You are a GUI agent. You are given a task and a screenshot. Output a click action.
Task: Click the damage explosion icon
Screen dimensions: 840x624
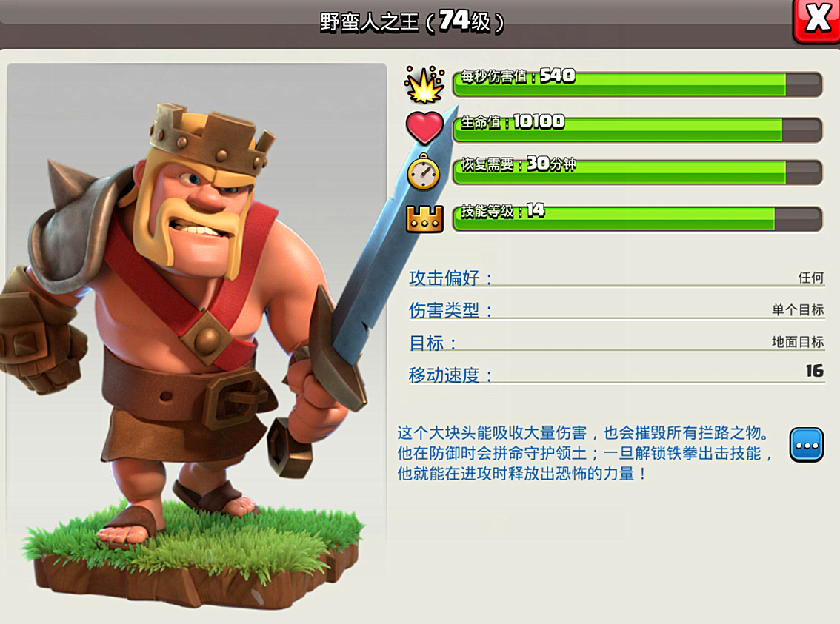(424, 84)
